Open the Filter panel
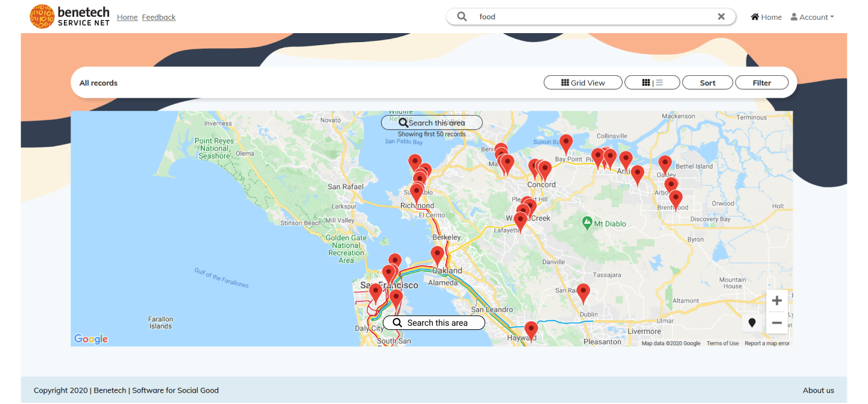The height and width of the screenshot is (404, 868). pos(762,82)
